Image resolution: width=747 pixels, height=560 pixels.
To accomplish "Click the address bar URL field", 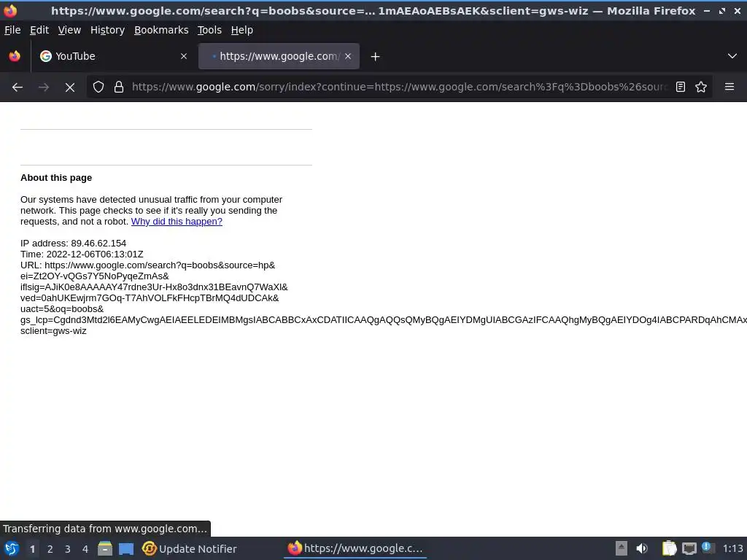I will 400,87.
